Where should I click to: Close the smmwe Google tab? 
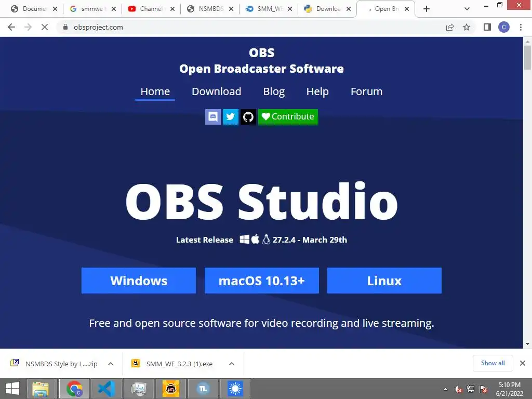(114, 9)
